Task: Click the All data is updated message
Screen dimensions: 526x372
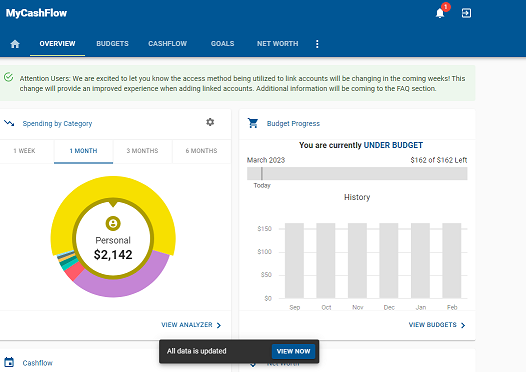Action: coord(197,351)
